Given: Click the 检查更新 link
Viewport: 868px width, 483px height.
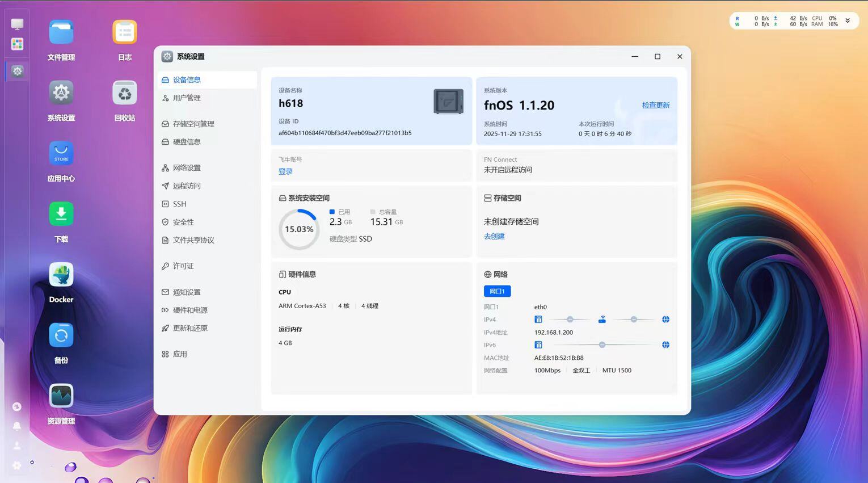Looking at the screenshot, I should coord(656,105).
